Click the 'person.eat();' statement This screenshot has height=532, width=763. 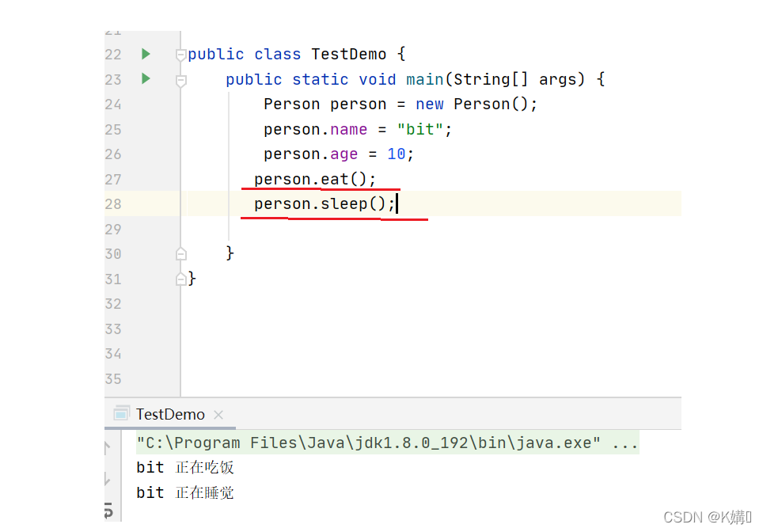[315, 179]
